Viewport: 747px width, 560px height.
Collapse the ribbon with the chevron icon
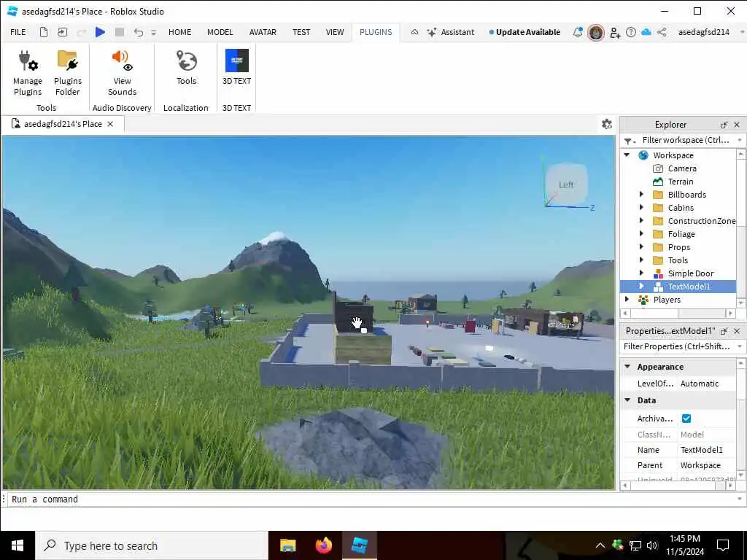(414, 32)
